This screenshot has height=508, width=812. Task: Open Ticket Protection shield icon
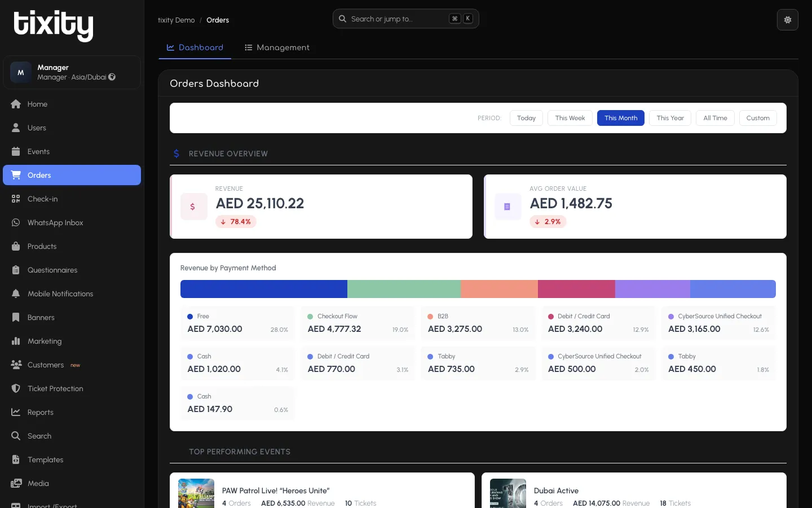pos(16,388)
